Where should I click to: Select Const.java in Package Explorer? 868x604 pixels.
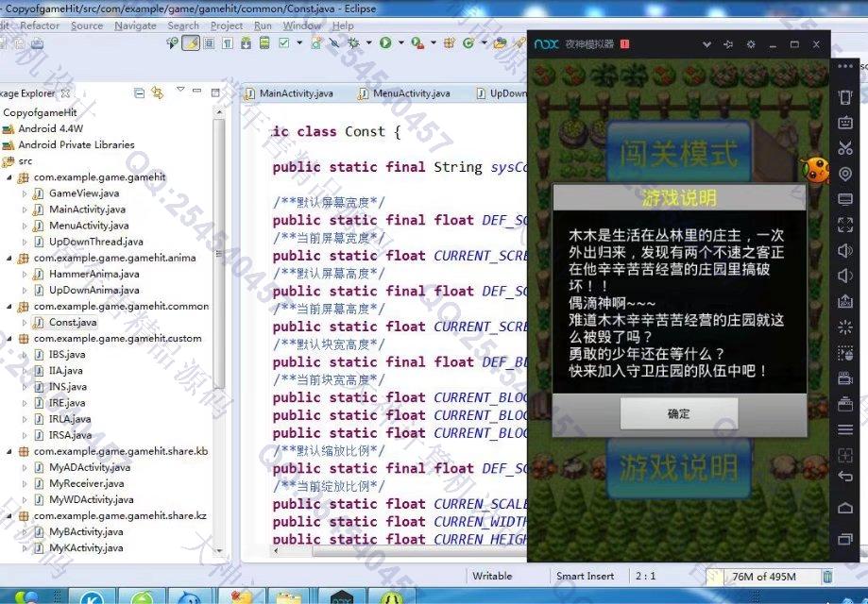click(73, 322)
